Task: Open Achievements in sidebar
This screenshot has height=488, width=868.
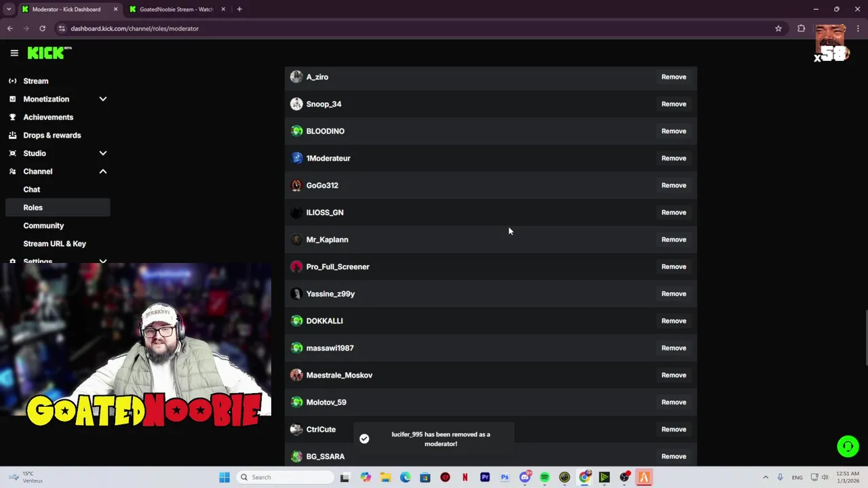Action: click(48, 117)
